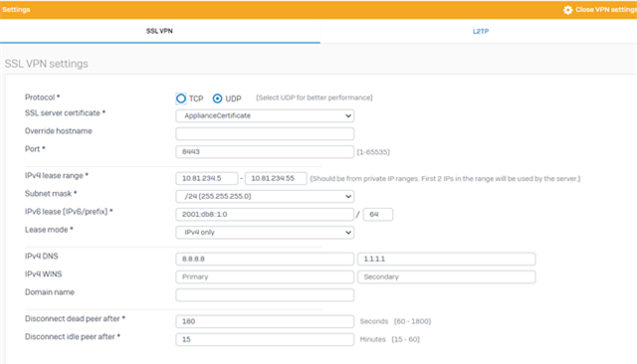Click the IPv4 WINS Primary field

coord(265,276)
